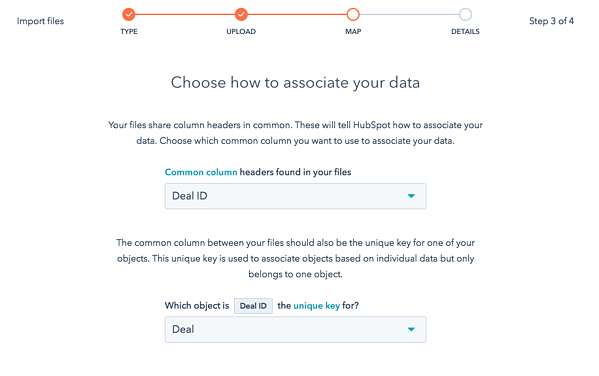599x376 pixels.
Task: Open the unique key object Deal dropdown
Action: coord(295,329)
